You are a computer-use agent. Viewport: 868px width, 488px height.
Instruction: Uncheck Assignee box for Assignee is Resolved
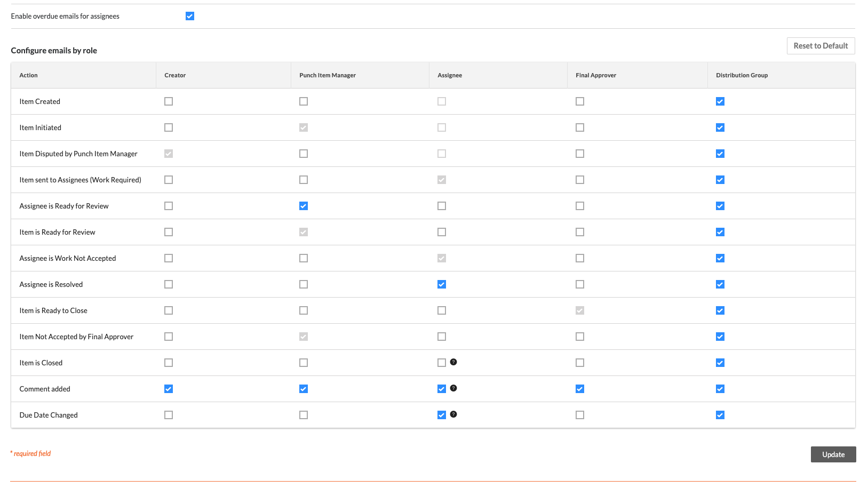442,284
